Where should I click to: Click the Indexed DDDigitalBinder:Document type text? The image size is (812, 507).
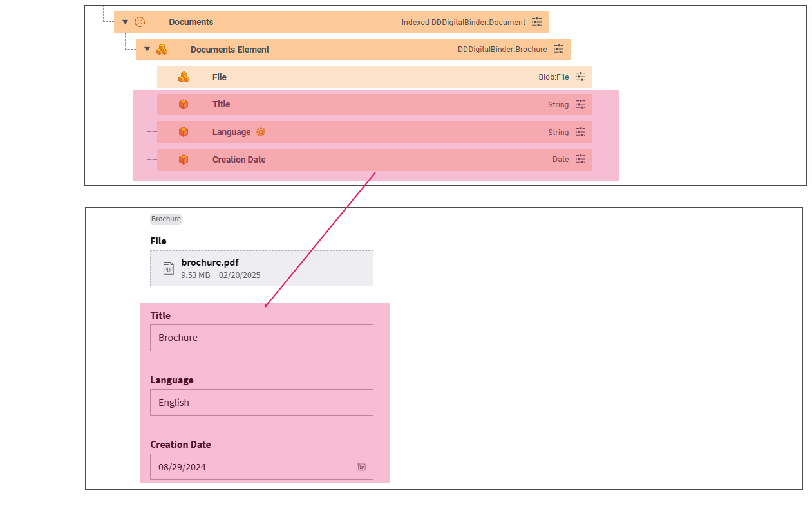(464, 22)
